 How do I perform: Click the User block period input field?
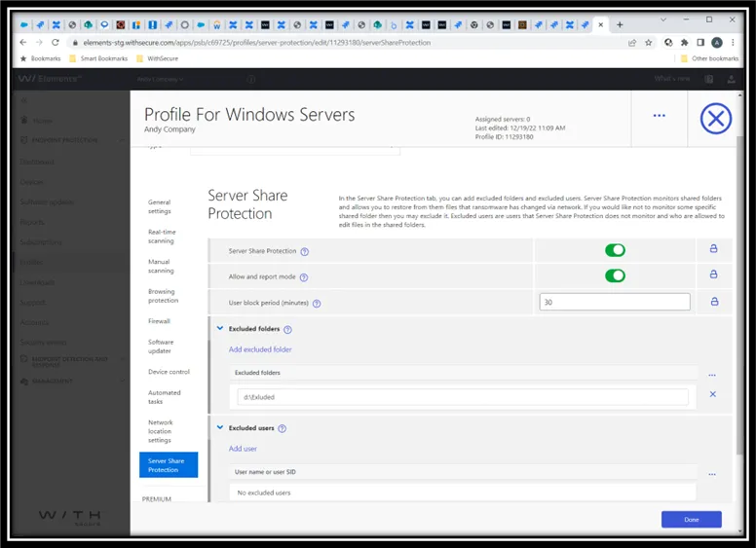[x=614, y=302]
